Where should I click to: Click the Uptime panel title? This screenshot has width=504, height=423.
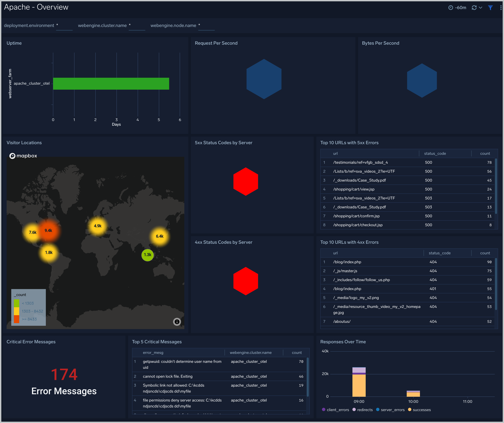(x=14, y=43)
